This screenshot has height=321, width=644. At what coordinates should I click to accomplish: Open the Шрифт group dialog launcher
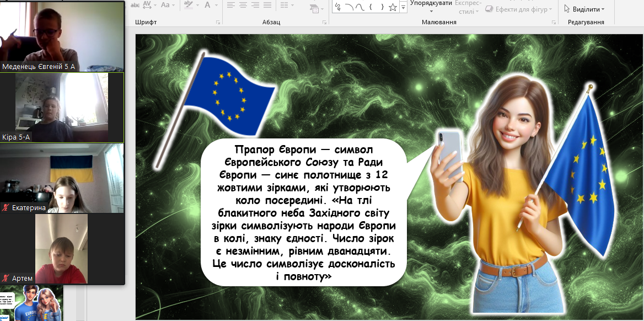[x=218, y=22]
